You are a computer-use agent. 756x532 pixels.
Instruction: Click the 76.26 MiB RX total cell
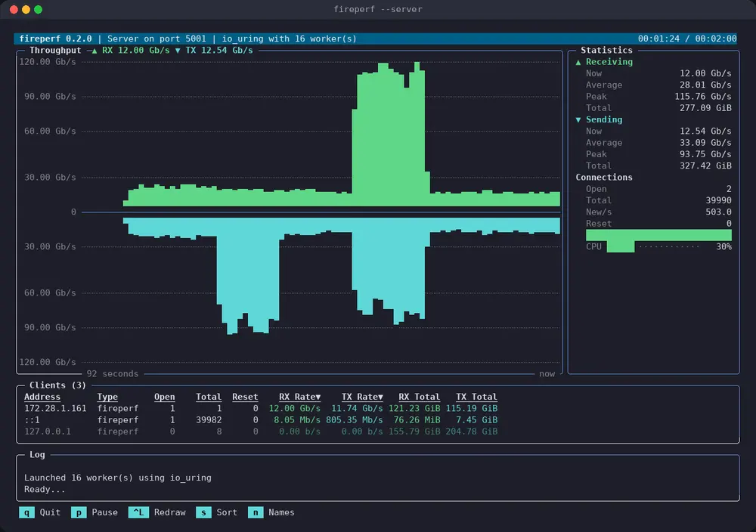coord(417,419)
